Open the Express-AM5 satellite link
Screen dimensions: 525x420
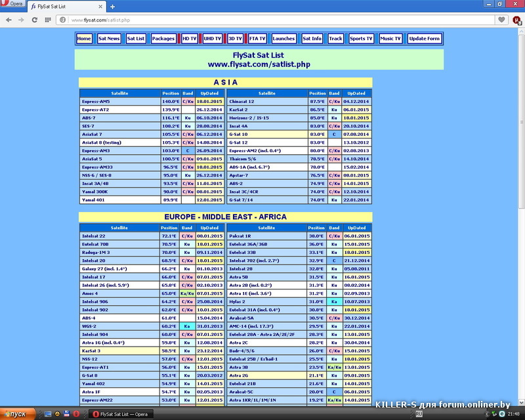[x=96, y=102]
